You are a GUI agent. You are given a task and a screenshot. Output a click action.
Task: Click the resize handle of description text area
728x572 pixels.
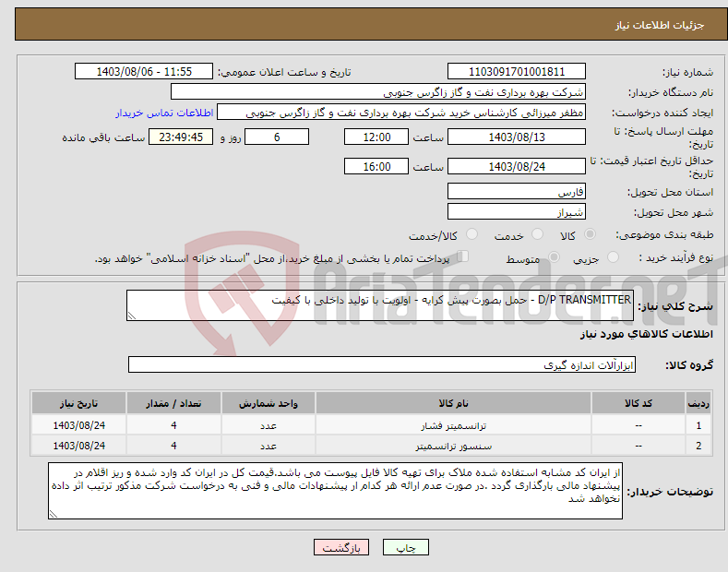(x=132, y=316)
